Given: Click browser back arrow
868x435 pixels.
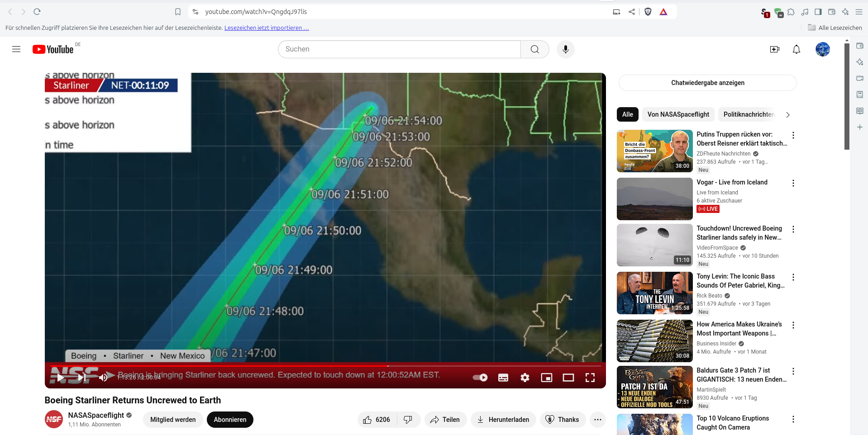Looking at the screenshot, I should 10,12.
